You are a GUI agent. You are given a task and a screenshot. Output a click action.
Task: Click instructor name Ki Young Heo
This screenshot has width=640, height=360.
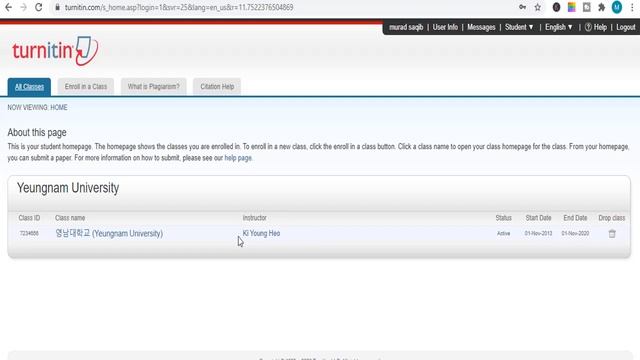click(x=261, y=233)
